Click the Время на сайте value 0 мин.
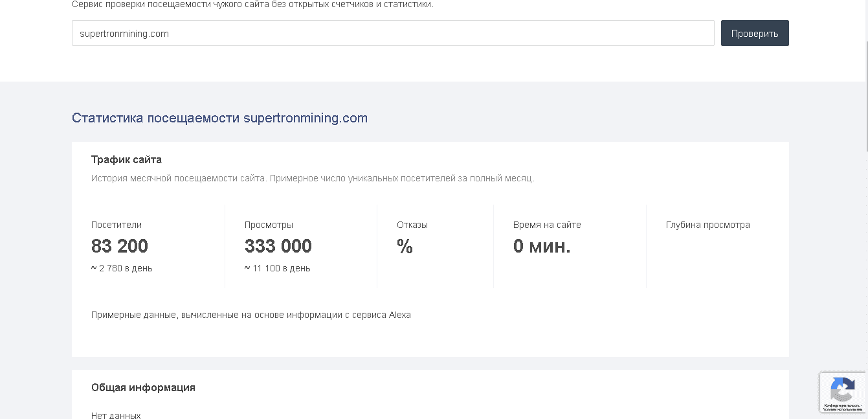This screenshot has height=419, width=868. 542,246
